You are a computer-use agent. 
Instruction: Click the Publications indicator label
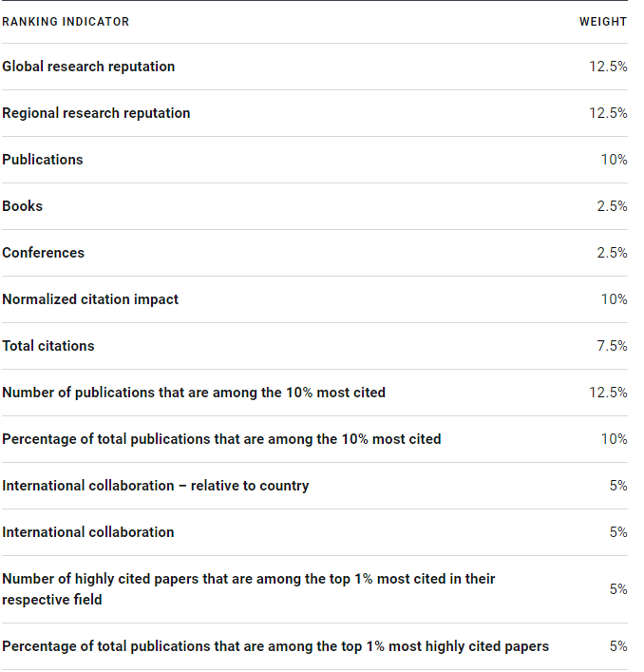43,160
